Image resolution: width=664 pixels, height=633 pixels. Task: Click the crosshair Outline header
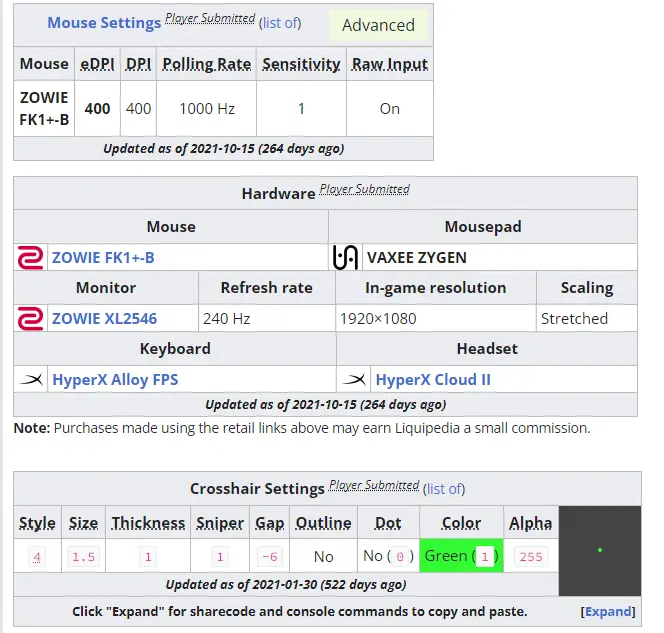324,523
